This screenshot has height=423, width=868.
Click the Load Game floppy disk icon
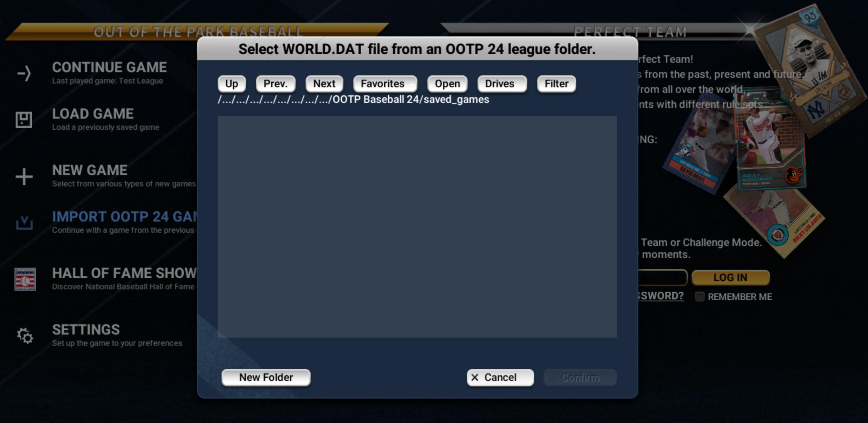(x=24, y=120)
